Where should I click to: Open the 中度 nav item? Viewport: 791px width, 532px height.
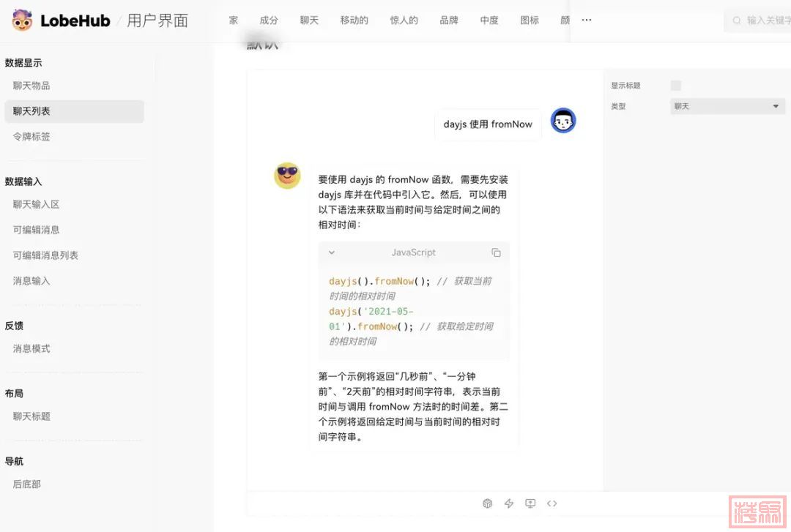pyautogui.click(x=489, y=20)
